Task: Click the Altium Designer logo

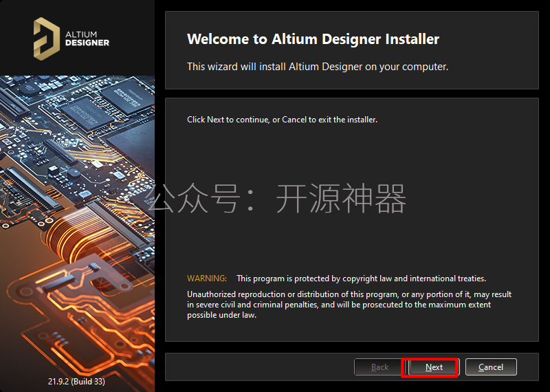Action: [71, 39]
